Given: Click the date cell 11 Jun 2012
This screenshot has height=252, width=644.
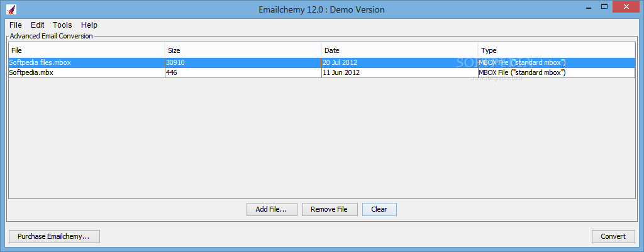Looking at the screenshot, I should pos(399,72).
